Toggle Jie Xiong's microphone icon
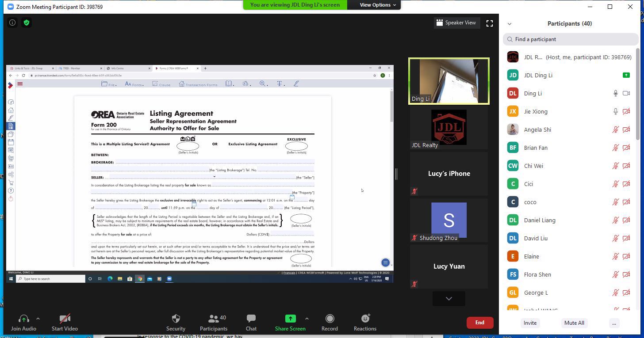 [x=615, y=111]
